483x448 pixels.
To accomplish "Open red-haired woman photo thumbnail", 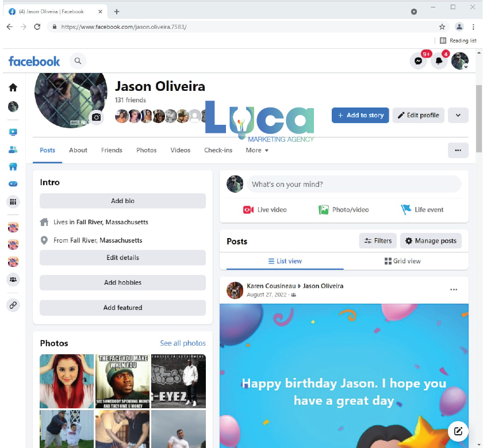I will pos(67,381).
